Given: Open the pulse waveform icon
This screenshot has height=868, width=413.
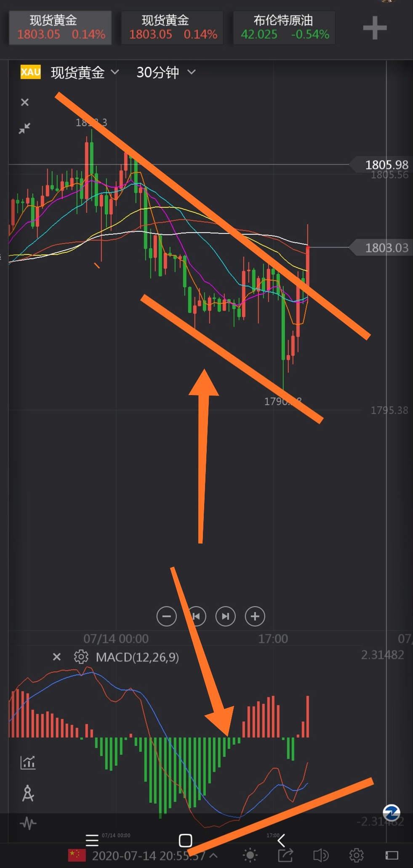Looking at the screenshot, I should (28, 823).
